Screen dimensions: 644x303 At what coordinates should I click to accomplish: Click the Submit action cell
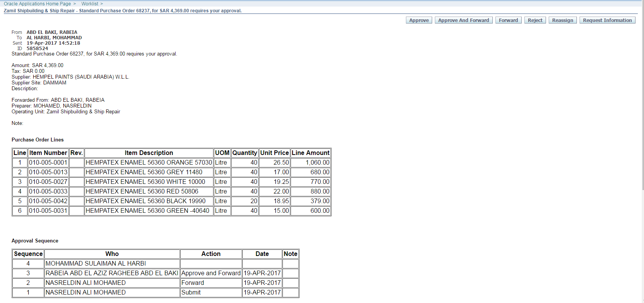[x=211, y=292]
